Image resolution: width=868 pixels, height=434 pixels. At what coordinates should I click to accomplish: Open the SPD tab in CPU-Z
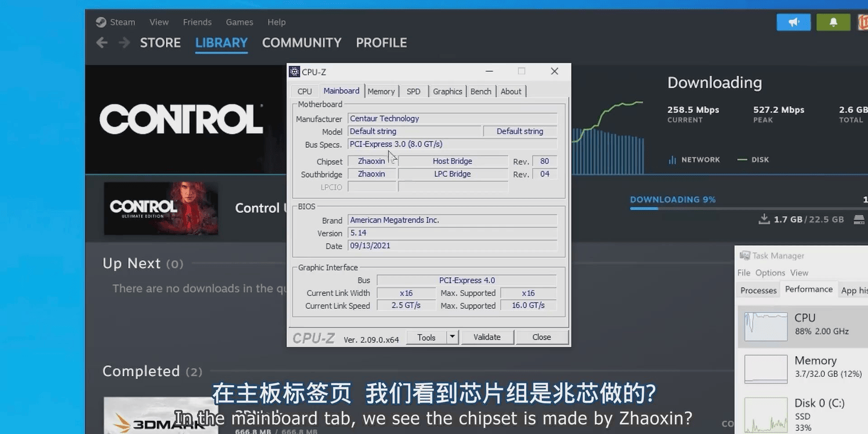coord(414,92)
